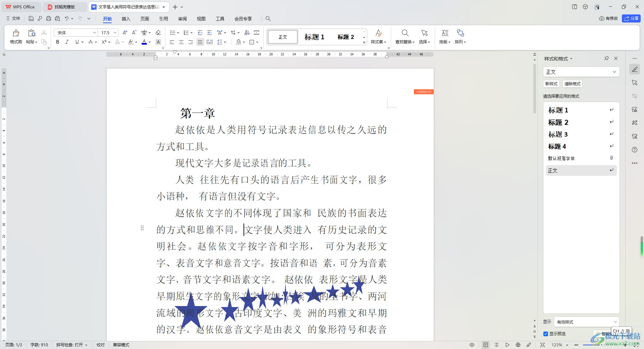Toggle Italic formatting
This screenshot has width=644, height=349.
point(67,42)
